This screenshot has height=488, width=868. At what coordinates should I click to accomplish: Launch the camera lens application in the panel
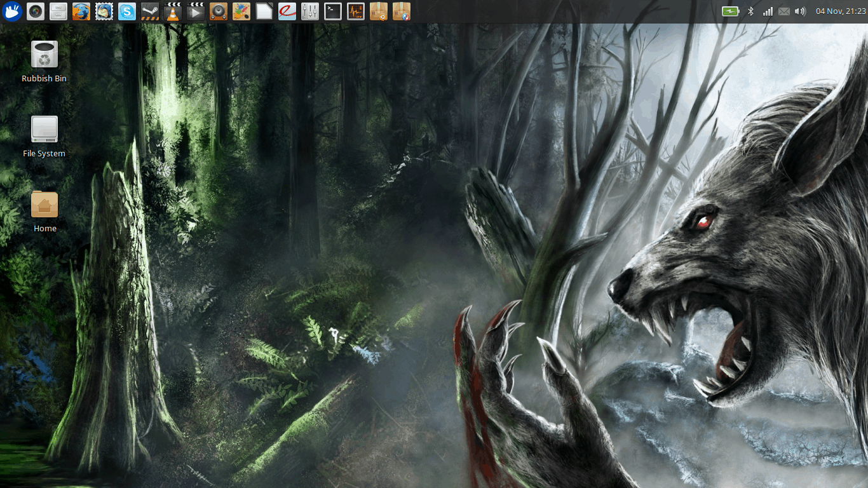[x=36, y=11]
